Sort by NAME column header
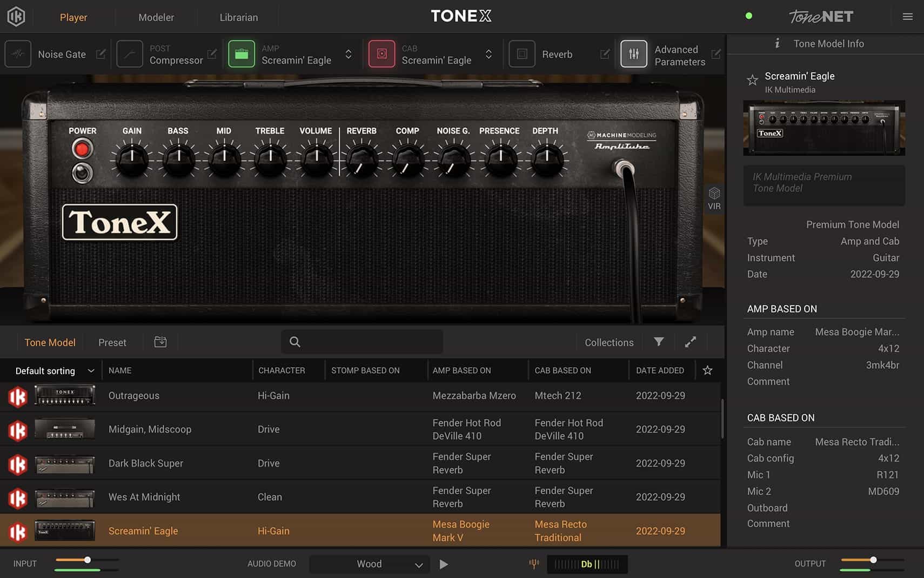The height and width of the screenshot is (578, 924). tap(120, 370)
